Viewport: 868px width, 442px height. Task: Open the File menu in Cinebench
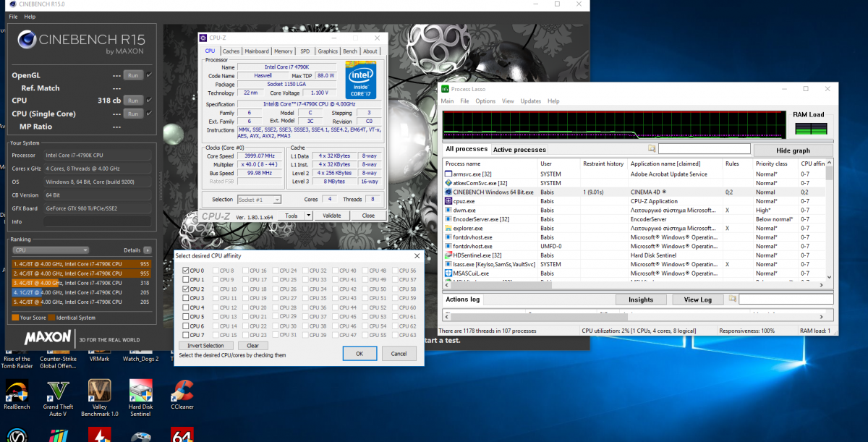13,17
